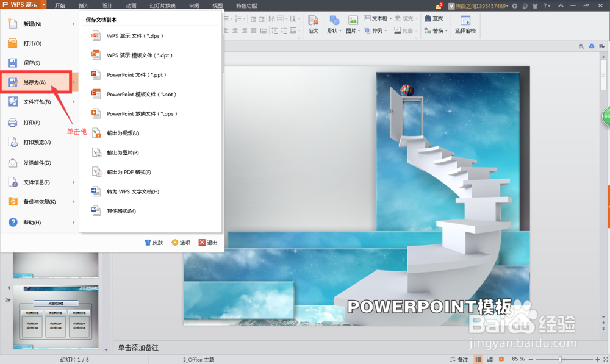Save as PowerPoint 模板文件 (*.pot)
The width and height of the screenshot is (610, 364).
[150, 94]
